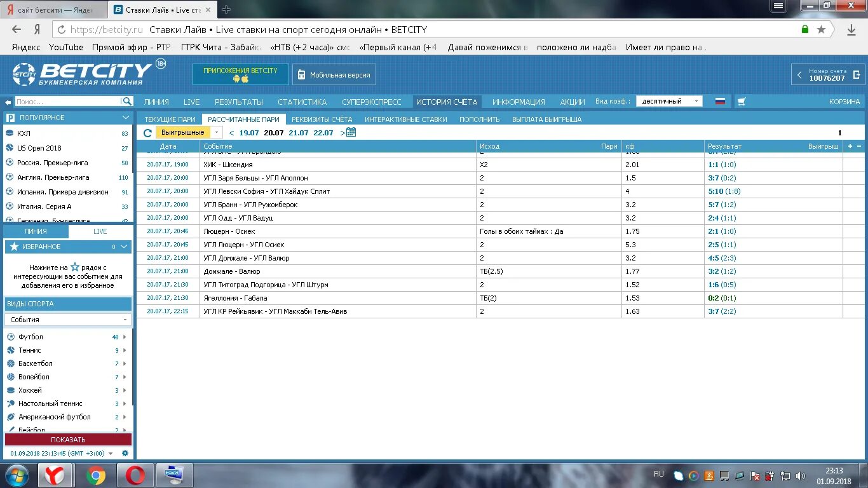Viewport: 868px width, 488px height.
Task: Open the РЕЗУЛЬТАТЫ menu item
Action: (x=239, y=102)
